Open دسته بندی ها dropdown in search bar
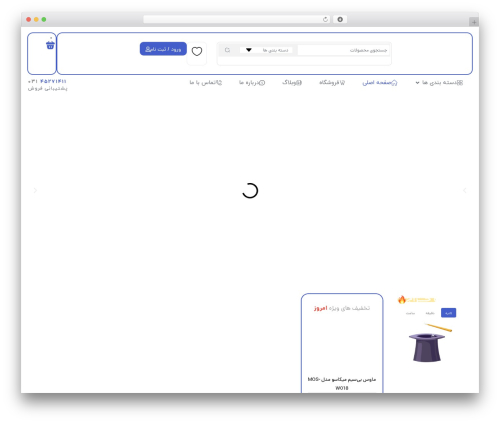The height and width of the screenshot is (423, 500). tap(266, 50)
